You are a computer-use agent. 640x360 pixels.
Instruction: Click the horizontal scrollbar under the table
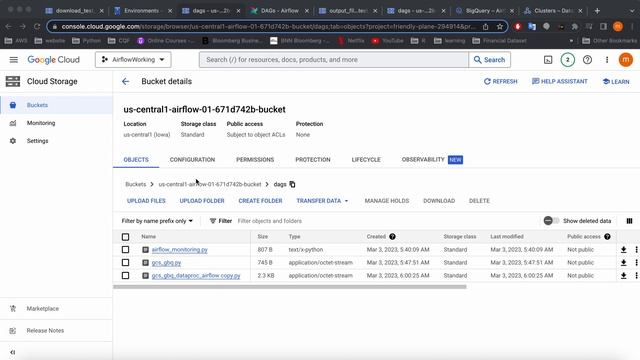pyautogui.click(x=290, y=287)
